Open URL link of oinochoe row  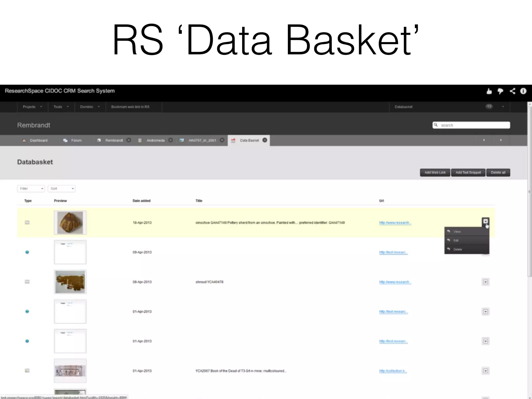pyautogui.click(x=395, y=223)
